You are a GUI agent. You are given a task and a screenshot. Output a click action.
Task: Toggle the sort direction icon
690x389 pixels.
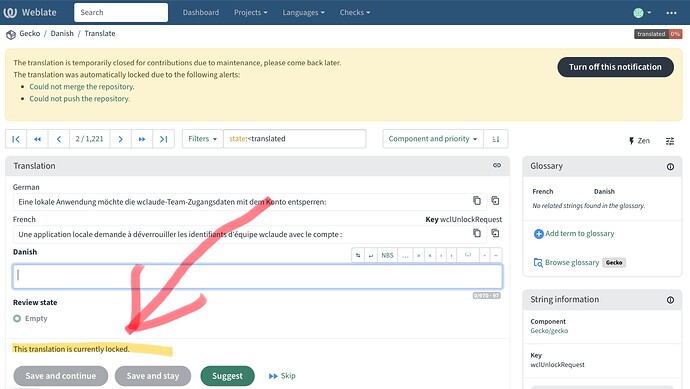(495, 139)
